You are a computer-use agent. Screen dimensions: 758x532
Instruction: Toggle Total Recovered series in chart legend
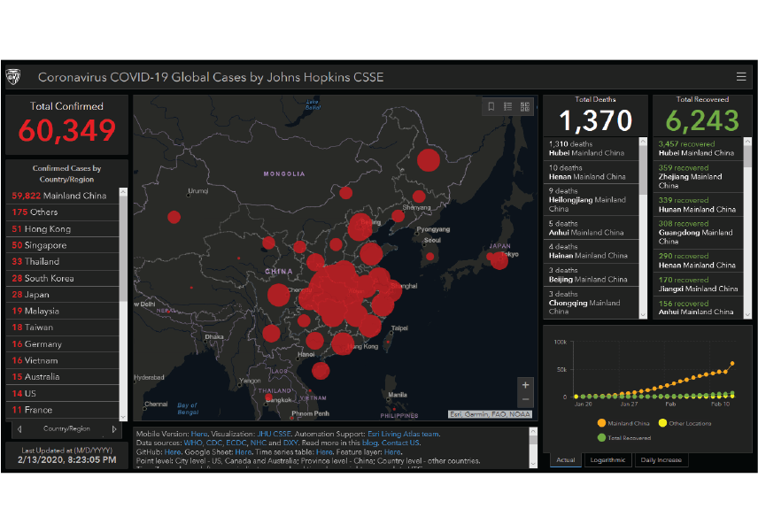[x=624, y=437]
